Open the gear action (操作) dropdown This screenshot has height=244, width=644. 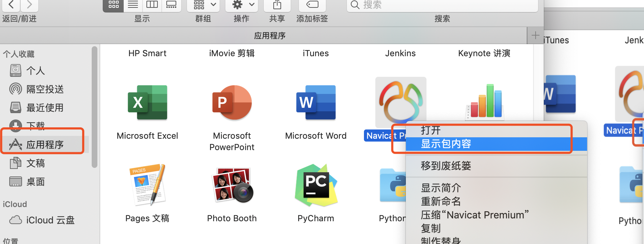pos(242,5)
